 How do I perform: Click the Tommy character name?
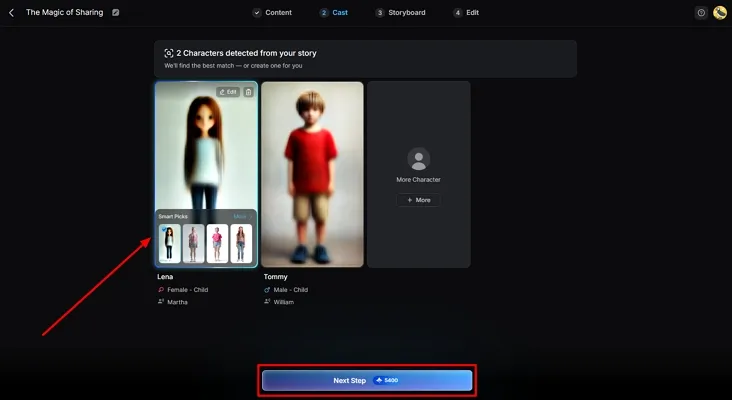275,277
